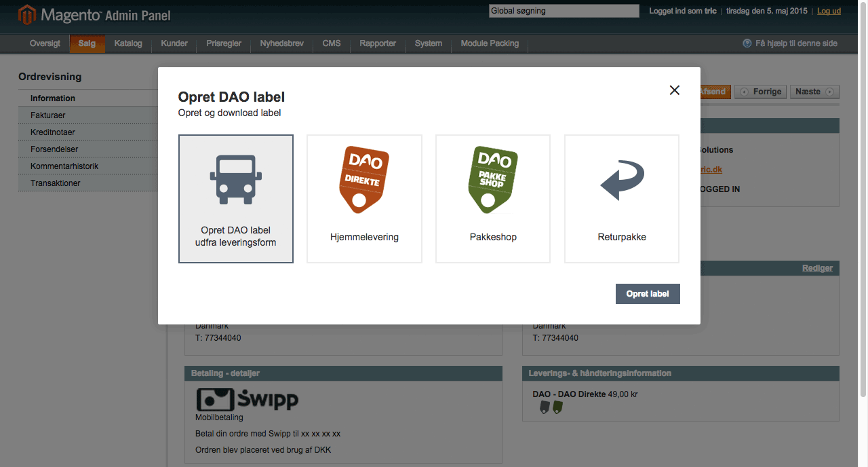Image resolution: width=868 pixels, height=467 pixels.
Task: Click the Rediger link
Action: pos(817,268)
